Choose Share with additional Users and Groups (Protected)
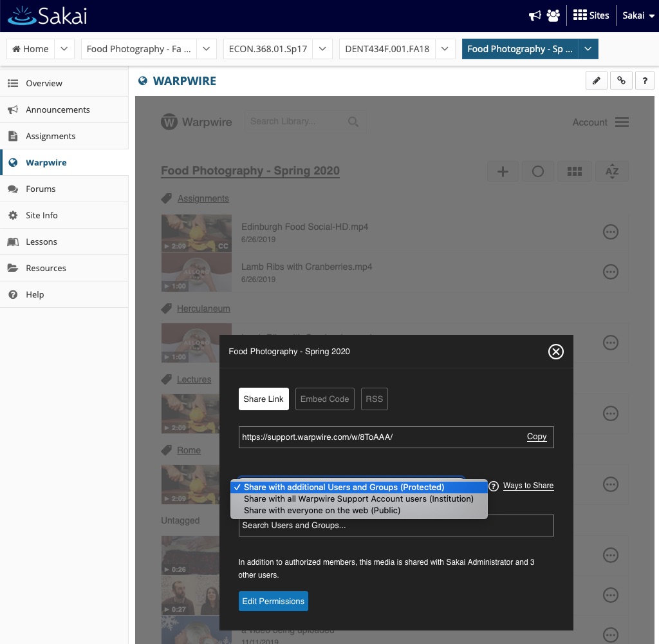This screenshot has width=659, height=644. click(x=359, y=487)
